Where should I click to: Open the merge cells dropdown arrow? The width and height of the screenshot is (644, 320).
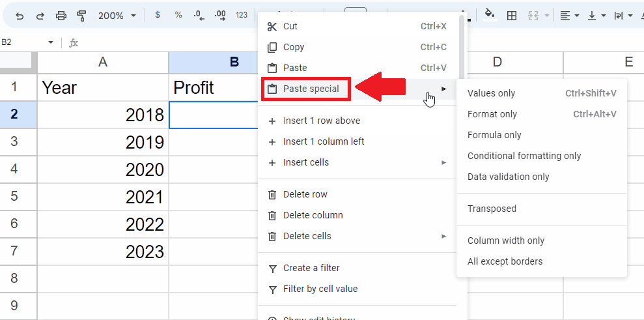[x=547, y=16]
